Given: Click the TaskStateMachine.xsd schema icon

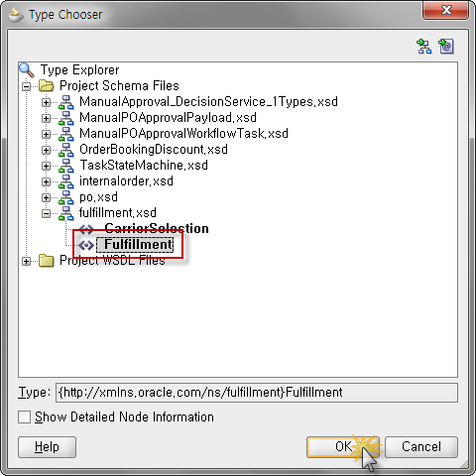Looking at the screenshot, I should point(66,166).
